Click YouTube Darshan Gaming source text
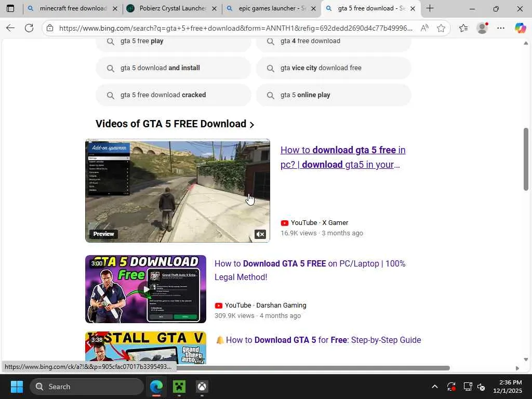 tap(265, 305)
